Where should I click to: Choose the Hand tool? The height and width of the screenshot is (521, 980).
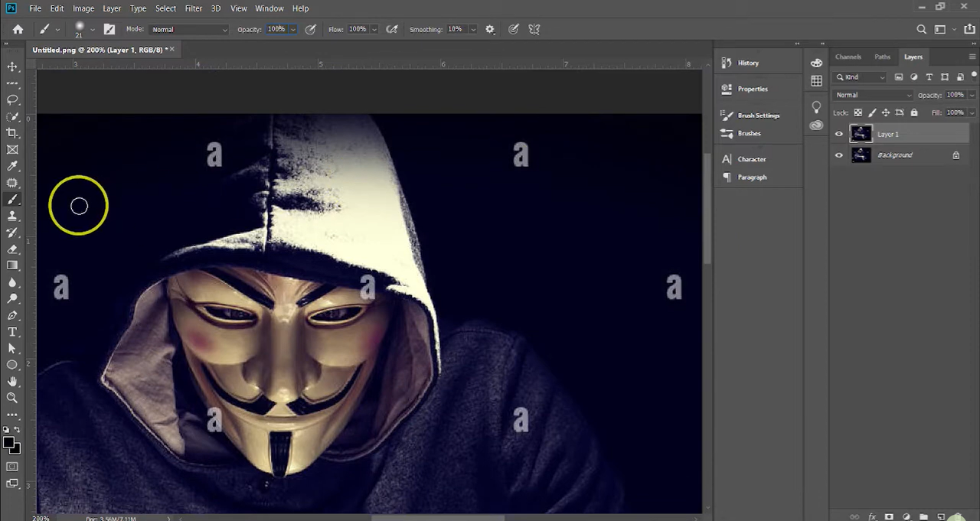click(12, 381)
